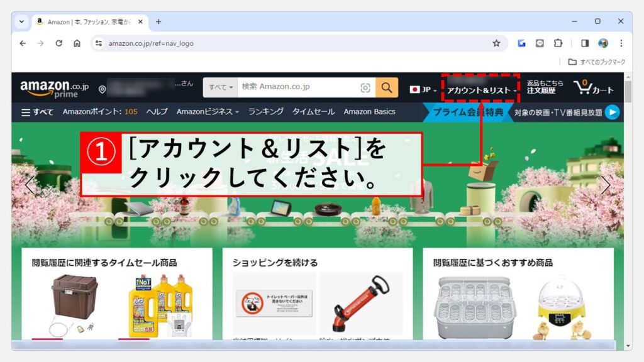The height and width of the screenshot is (362, 644).
Task: Click the delivery location pin icon
Action: coord(103,89)
